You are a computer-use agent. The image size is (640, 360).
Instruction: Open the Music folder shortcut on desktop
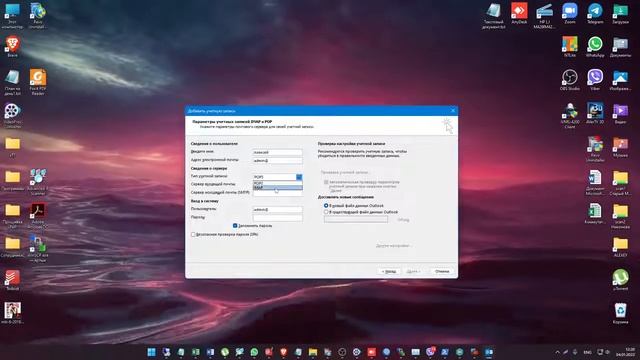620,146
